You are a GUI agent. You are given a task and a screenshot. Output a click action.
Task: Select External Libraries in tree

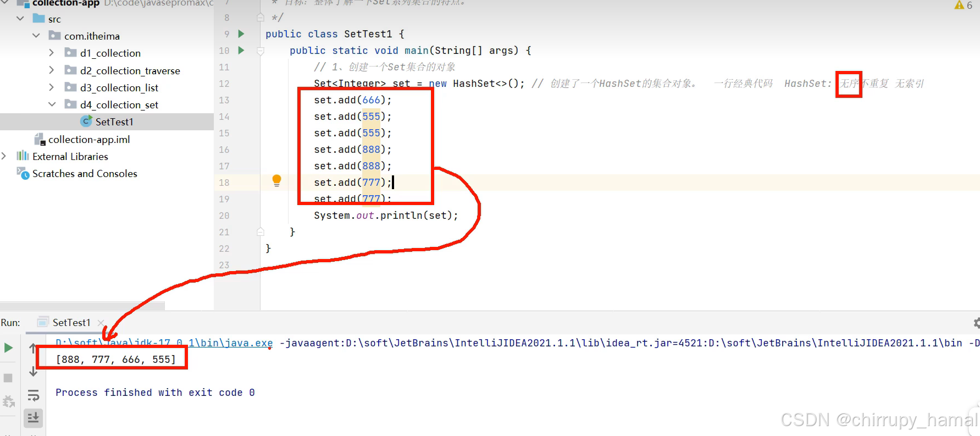coord(70,157)
